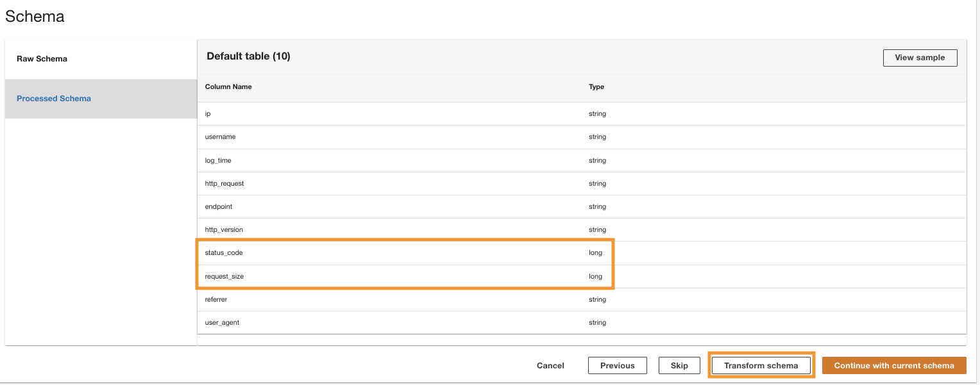Click the long type of request_size
This screenshot has width=980, height=385.
596,277
